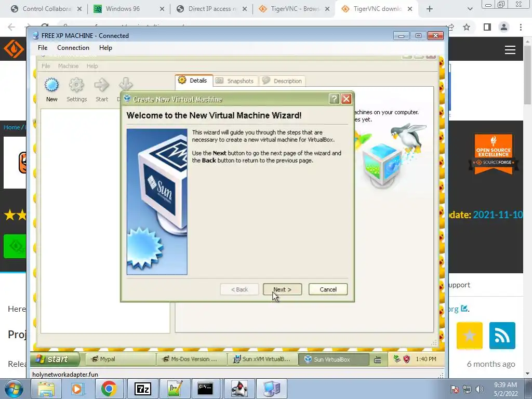Open the VirtualBox Help menu
This screenshot has height=399, width=532.
pyautogui.click(x=92, y=66)
